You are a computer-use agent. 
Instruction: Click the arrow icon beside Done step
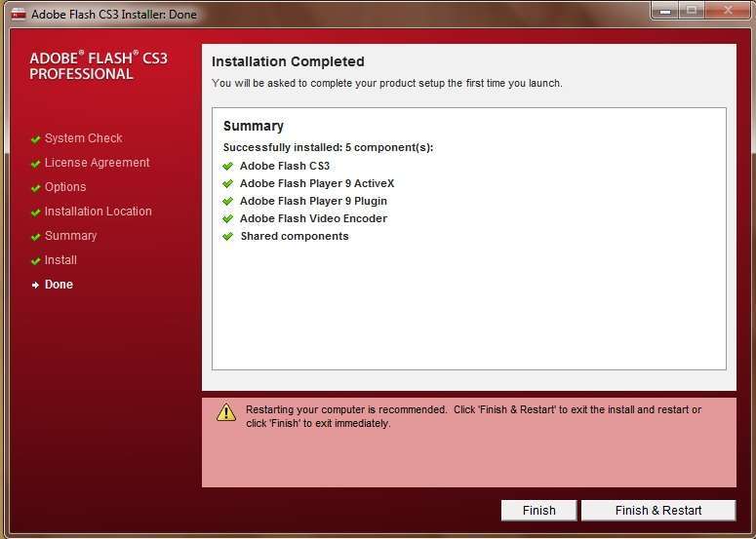pyautogui.click(x=35, y=286)
